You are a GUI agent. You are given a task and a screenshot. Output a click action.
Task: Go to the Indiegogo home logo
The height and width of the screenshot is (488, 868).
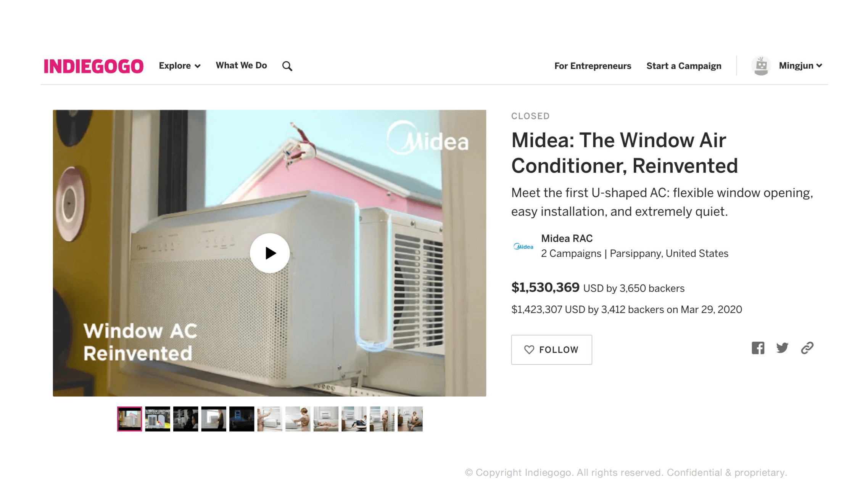pyautogui.click(x=93, y=66)
